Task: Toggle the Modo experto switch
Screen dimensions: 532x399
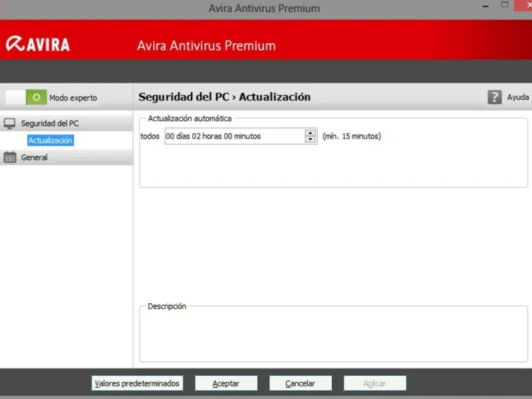Action: 26,97
